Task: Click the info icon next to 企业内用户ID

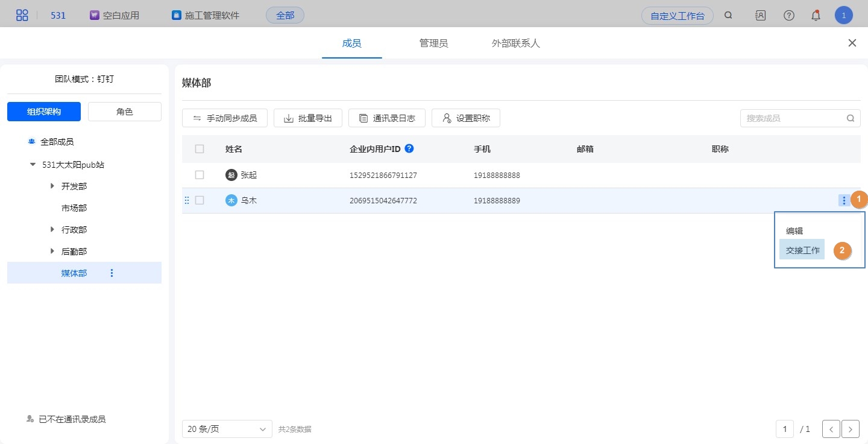Action: [409, 148]
